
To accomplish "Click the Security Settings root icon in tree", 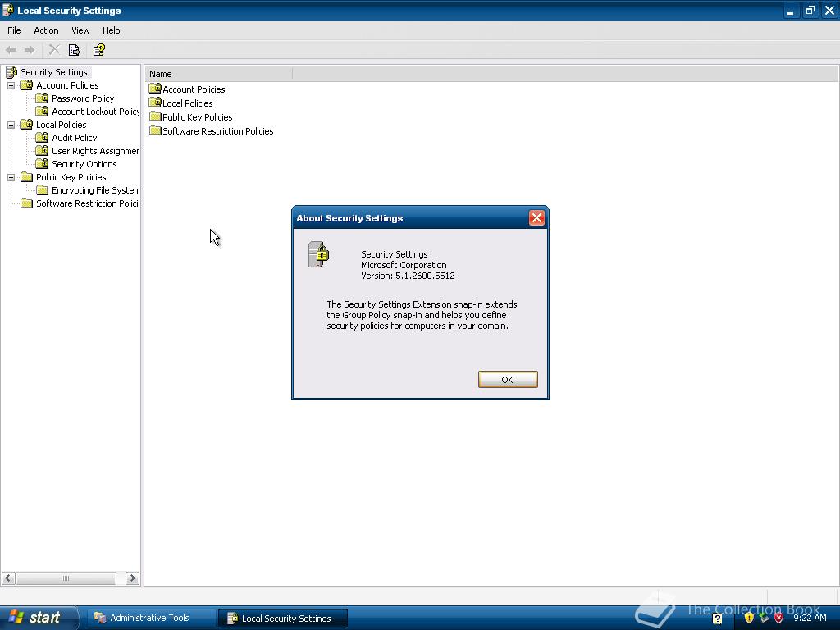I will point(11,72).
